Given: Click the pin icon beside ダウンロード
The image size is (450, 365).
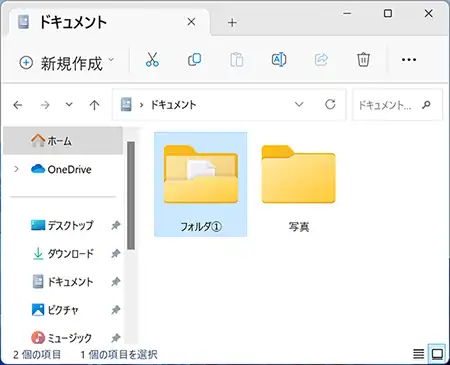Looking at the screenshot, I should pyautogui.click(x=116, y=254).
